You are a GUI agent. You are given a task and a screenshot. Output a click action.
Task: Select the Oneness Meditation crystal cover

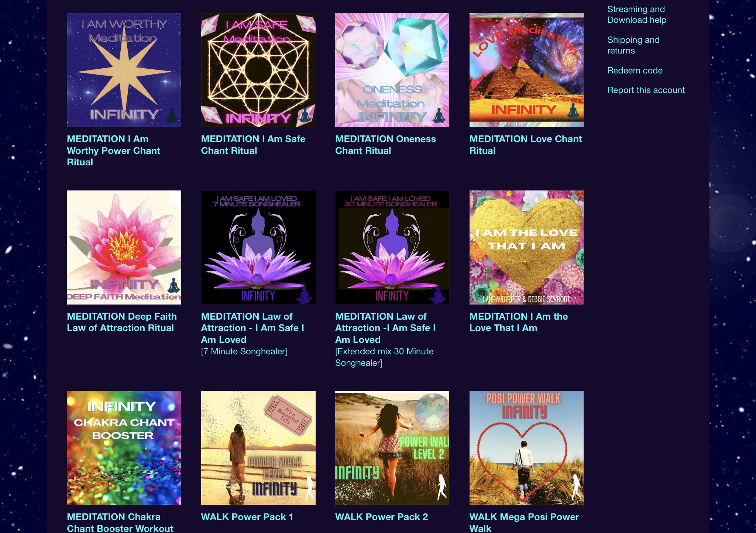392,70
